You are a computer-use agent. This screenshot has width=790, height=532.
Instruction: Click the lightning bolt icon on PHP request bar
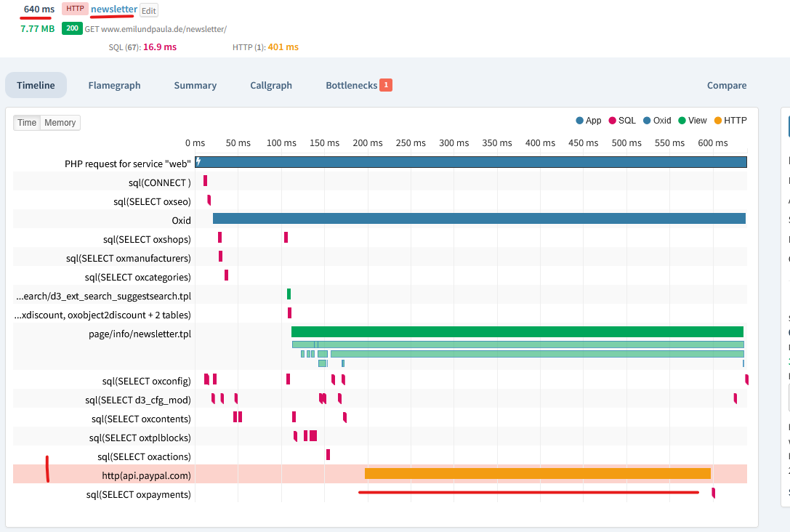tap(198, 162)
